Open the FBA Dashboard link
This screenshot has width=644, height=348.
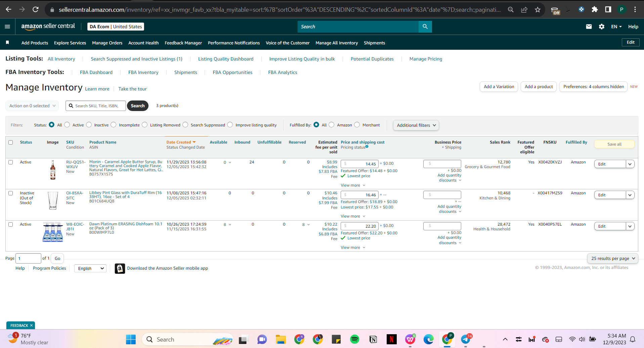pyautogui.click(x=96, y=72)
